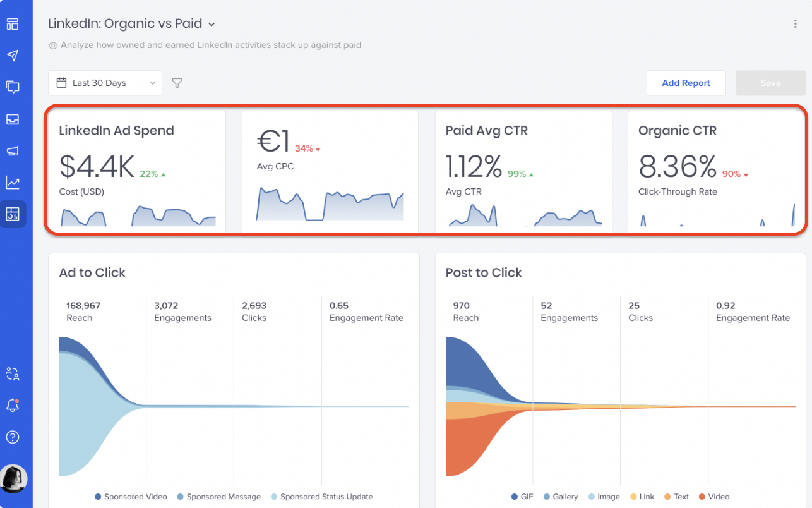The width and height of the screenshot is (812, 508).
Task: Open the megaphone campaigns icon
Action: (x=13, y=150)
